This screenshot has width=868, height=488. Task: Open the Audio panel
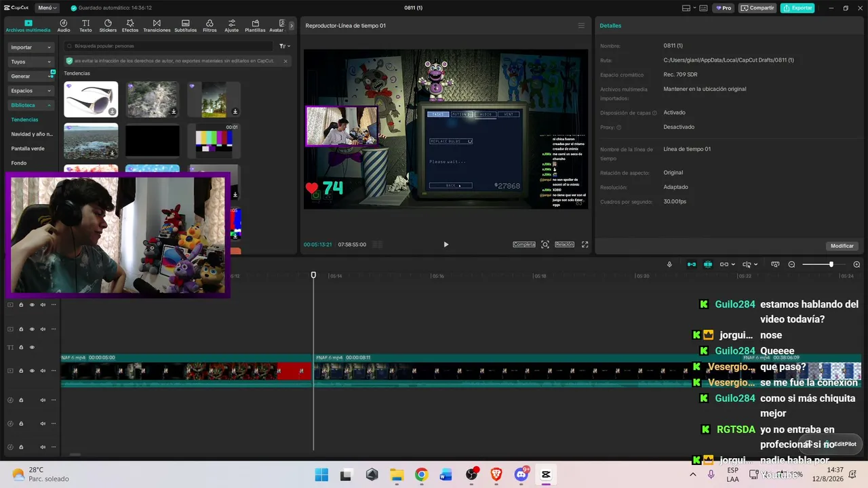tap(64, 26)
